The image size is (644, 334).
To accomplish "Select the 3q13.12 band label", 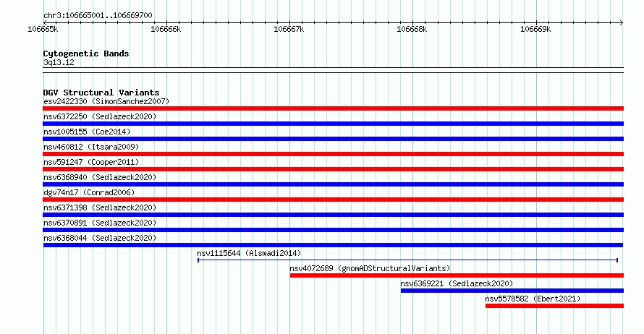I will [59, 62].
